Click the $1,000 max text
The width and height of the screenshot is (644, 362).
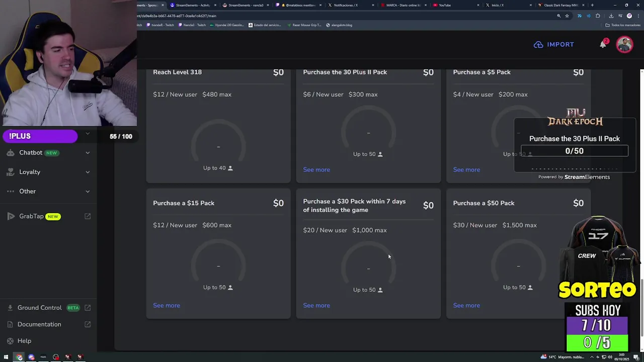369,230
